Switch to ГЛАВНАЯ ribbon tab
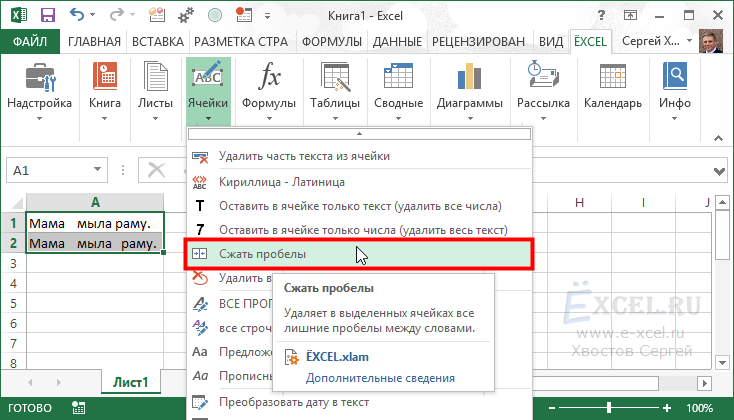 [x=94, y=42]
